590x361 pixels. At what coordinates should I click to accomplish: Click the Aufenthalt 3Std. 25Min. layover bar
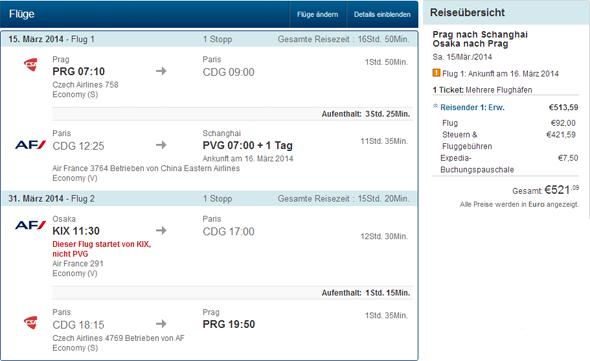pyautogui.click(x=232, y=114)
